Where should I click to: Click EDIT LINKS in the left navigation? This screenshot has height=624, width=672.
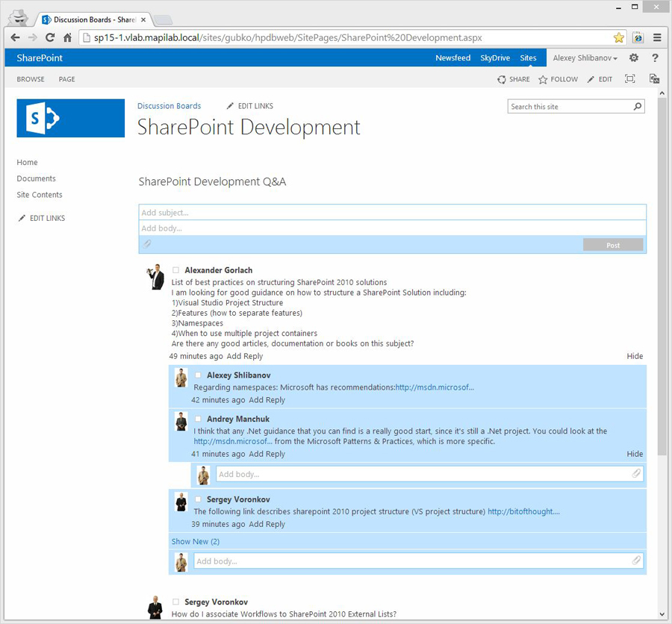tap(42, 218)
